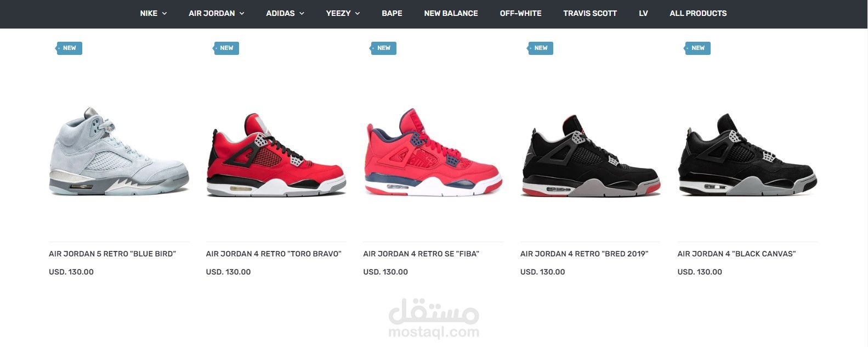Open the light blue Blue Bird sneaker image
The height and width of the screenshot is (347, 868).
[119, 152]
